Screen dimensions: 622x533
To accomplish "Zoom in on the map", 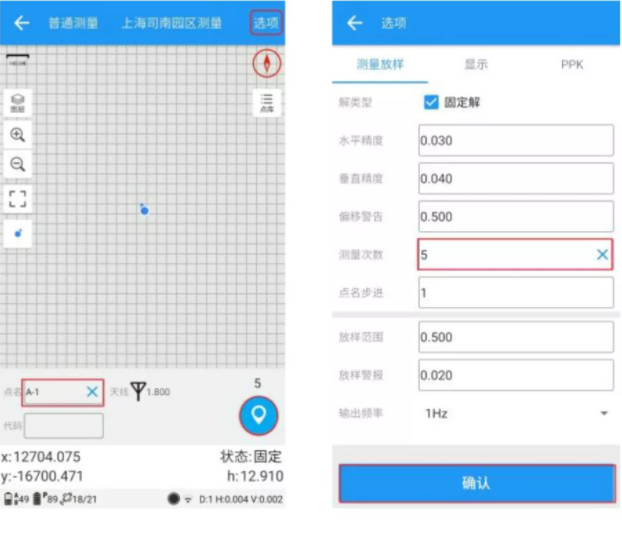I will click(x=18, y=135).
